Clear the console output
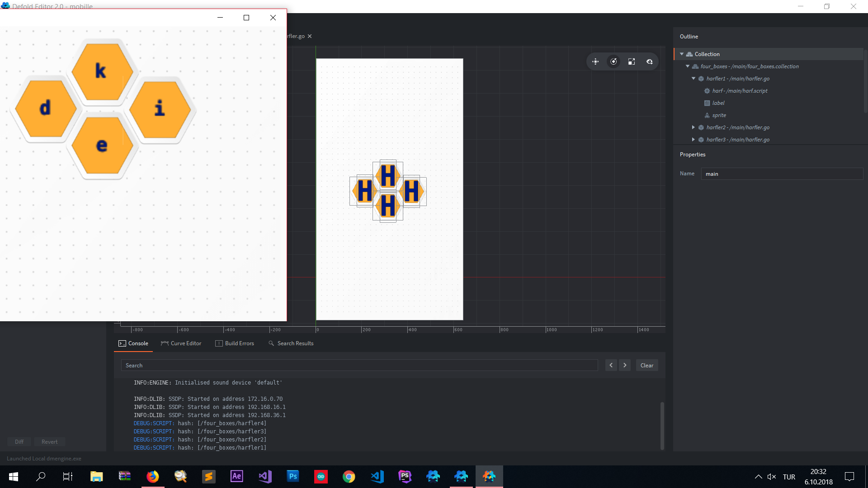The width and height of the screenshot is (868, 488). click(647, 365)
